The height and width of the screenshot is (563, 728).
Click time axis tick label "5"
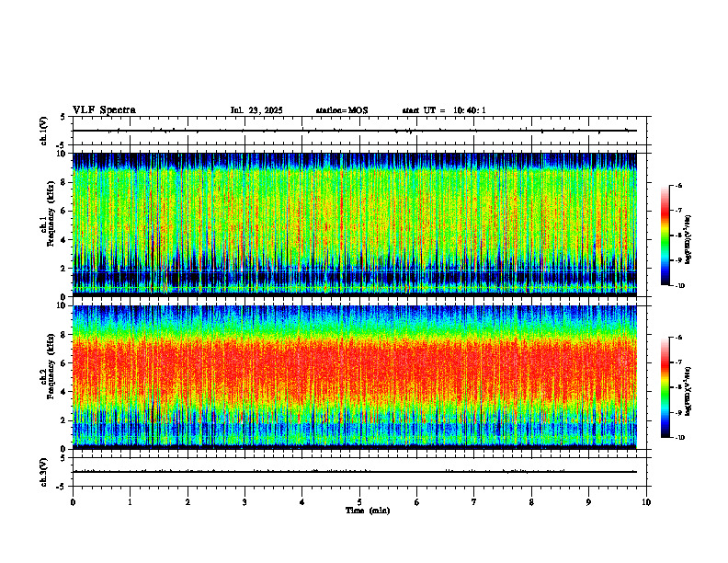(359, 502)
